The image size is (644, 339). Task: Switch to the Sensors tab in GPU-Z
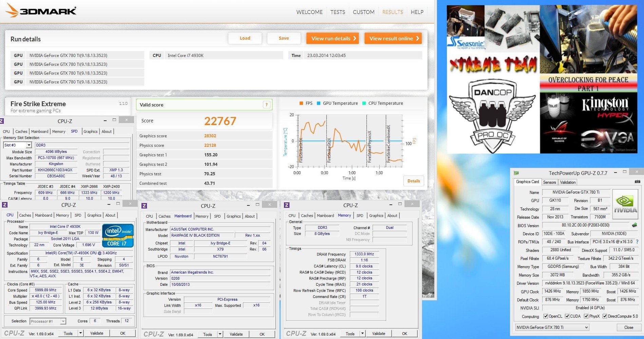click(x=549, y=182)
